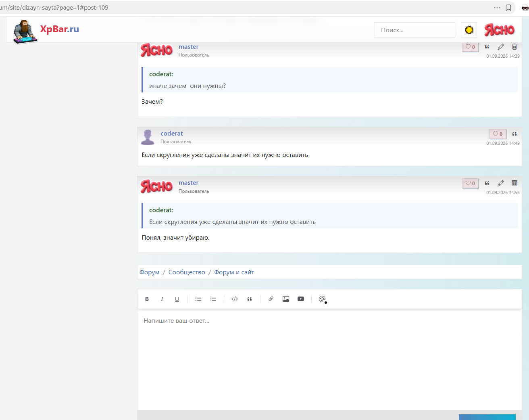The image size is (529, 420).
Task: Insert a blockquote from the editor toolbar
Action: point(250,299)
